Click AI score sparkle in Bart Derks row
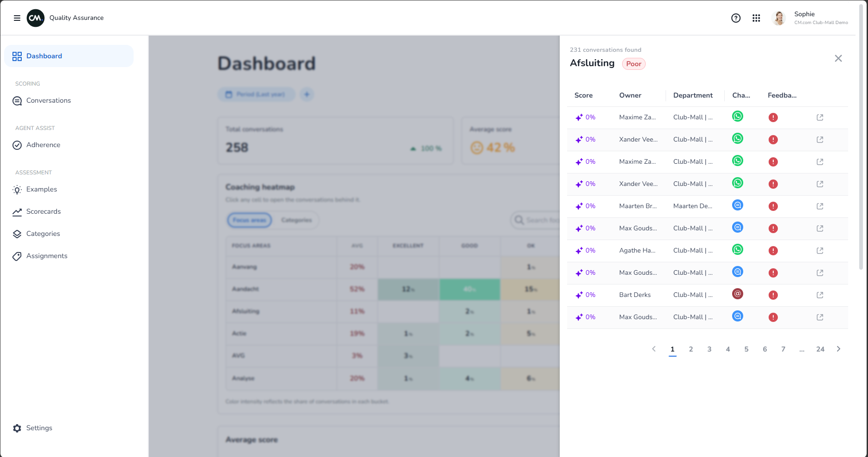868x457 pixels. click(x=579, y=295)
